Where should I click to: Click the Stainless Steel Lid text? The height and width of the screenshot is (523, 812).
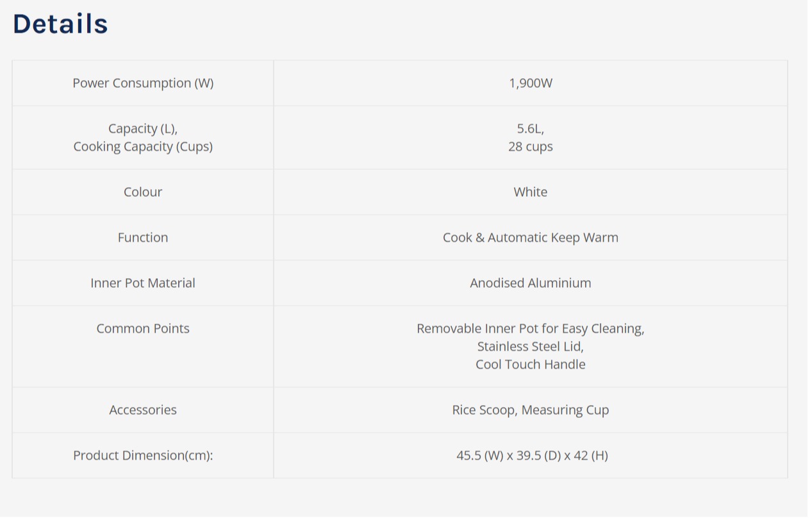coord(531,347)
